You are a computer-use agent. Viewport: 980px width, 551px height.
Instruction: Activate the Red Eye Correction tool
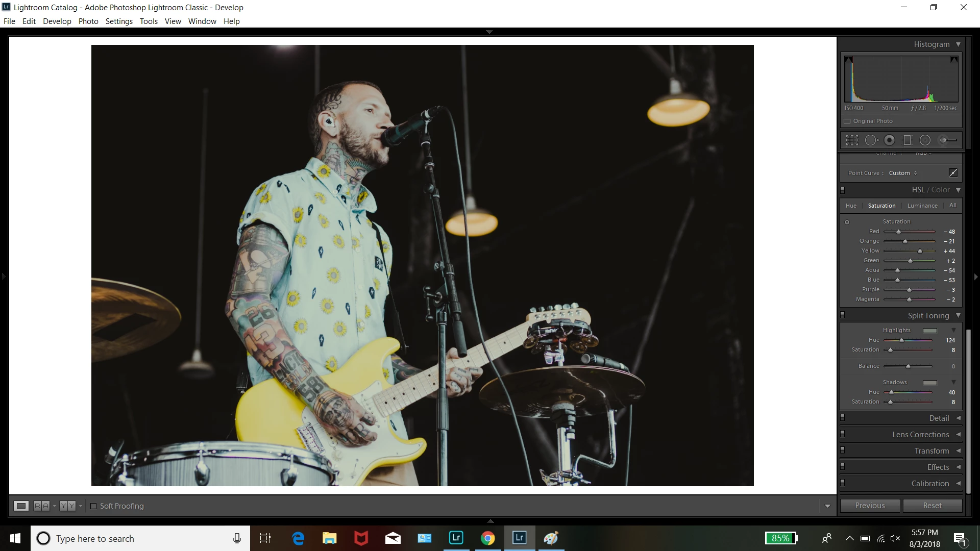890,140
